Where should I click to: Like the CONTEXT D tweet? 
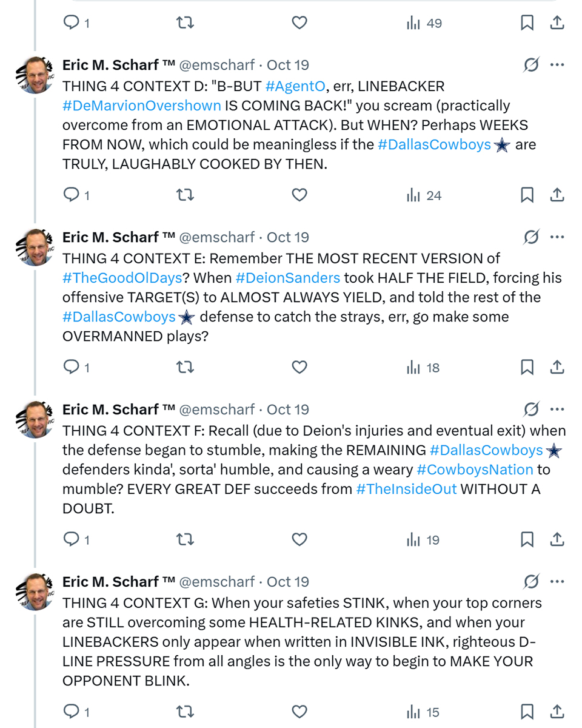[x=299, y=195]
